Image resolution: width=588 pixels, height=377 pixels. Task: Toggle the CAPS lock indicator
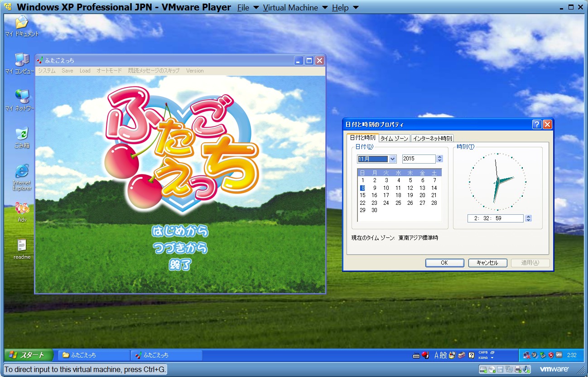(x=483, y=353)
